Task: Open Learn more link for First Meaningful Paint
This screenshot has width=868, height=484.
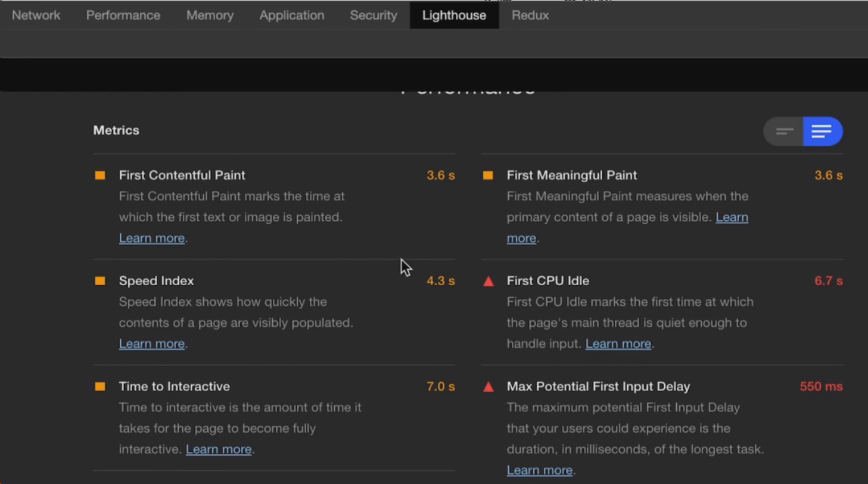Action: [732, 217]
